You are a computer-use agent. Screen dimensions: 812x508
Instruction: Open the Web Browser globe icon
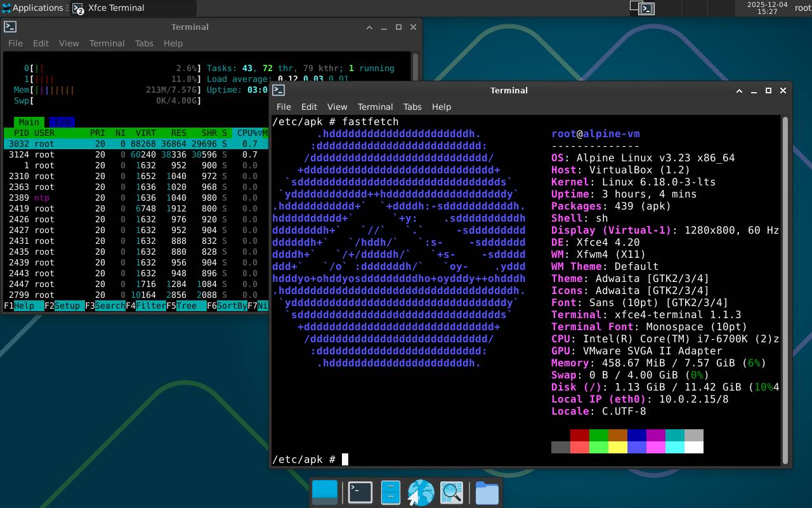pos(421,492)
